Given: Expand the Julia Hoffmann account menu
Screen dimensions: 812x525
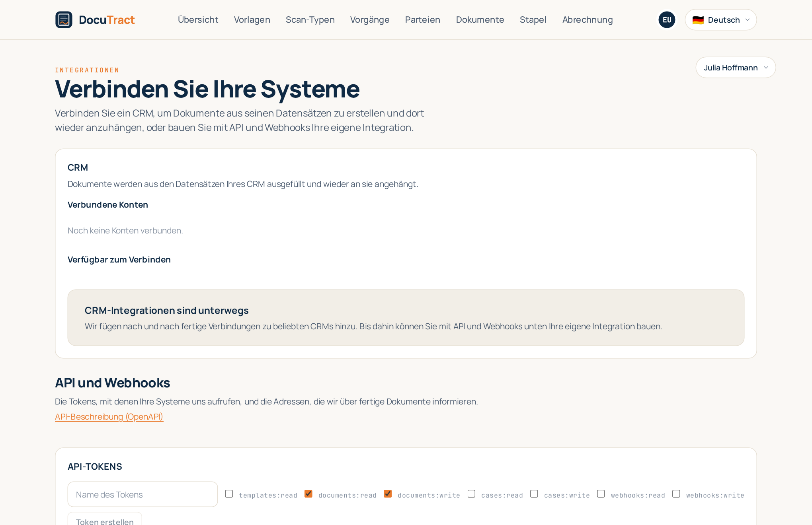Looking at the screenshot, I should (736, 67).
